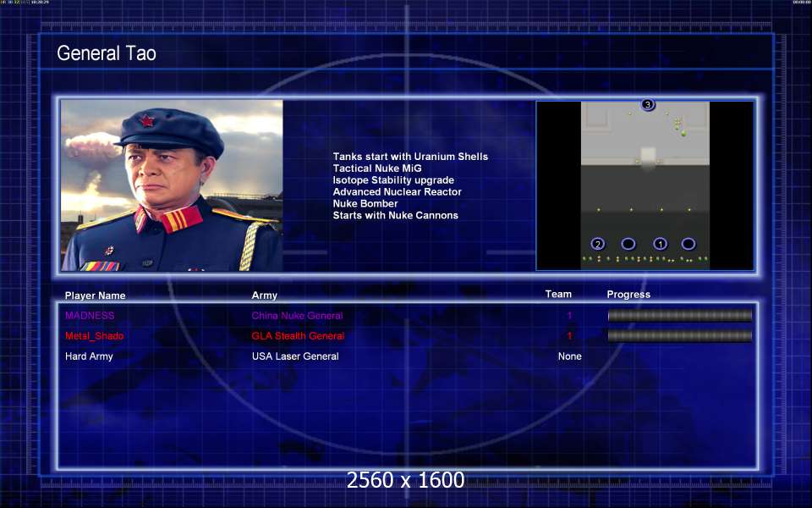The width and height of the screenshot is (812, 508).
Task: Click team value 1 in Metal_Shado row
Action: [569, 336]
